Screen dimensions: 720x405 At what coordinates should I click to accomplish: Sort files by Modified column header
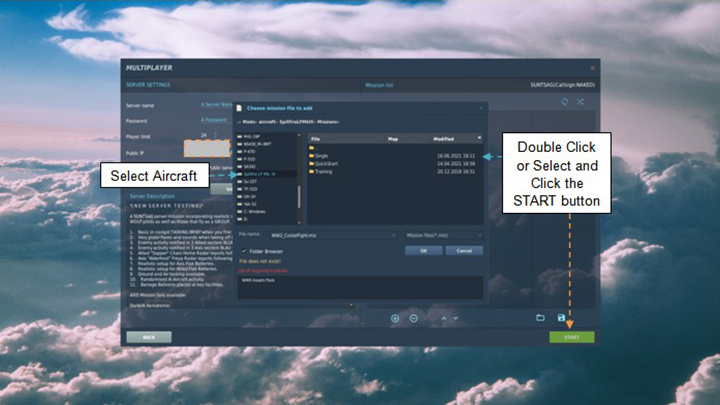pyautogui.click(x=443, y=138)
